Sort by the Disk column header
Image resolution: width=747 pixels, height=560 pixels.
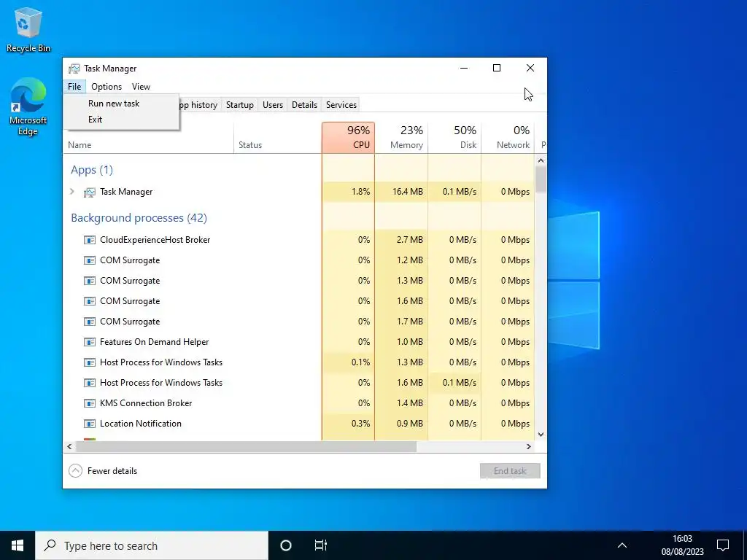(455, 138)
